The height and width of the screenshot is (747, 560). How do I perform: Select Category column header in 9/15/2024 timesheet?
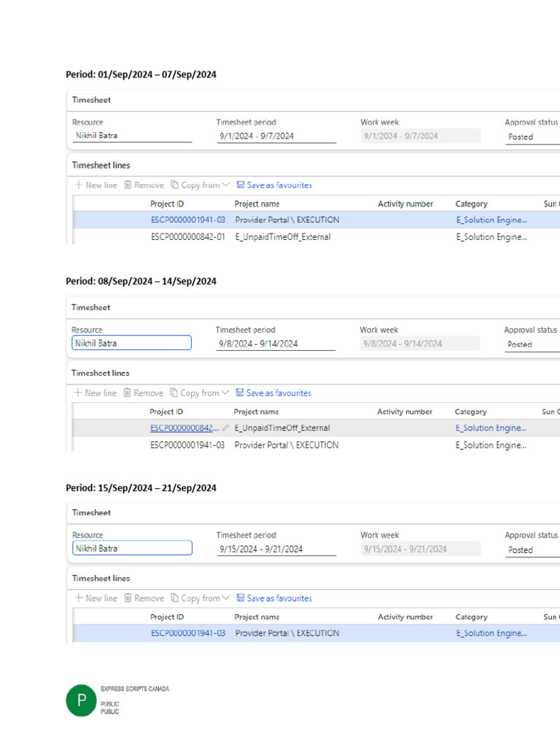pos(471,617)
